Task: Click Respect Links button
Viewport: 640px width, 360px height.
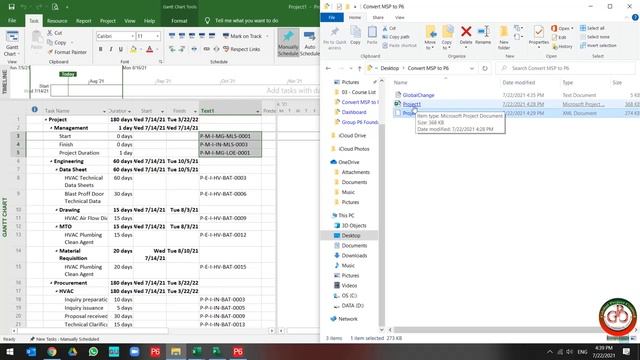Action: [242, 49]
